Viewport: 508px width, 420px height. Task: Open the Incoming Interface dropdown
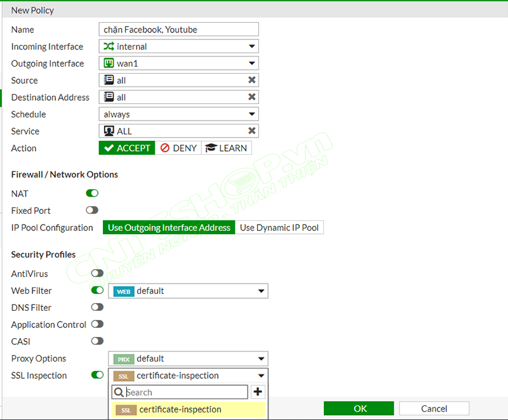(252, 46)
